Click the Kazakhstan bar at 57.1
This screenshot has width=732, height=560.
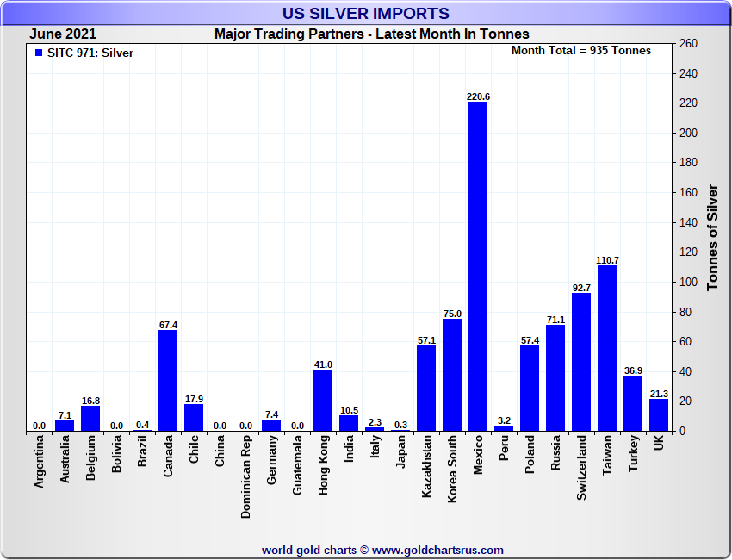pos(426,388)
